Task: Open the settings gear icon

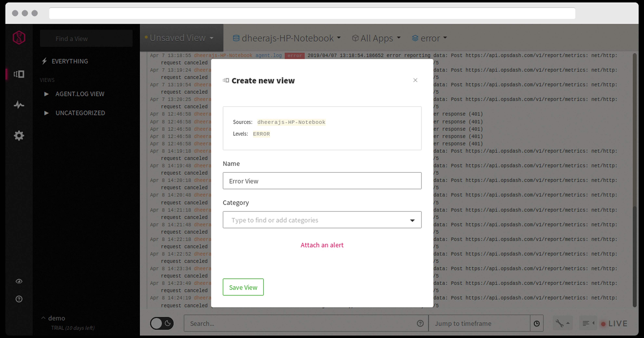Action: (19, 136)
